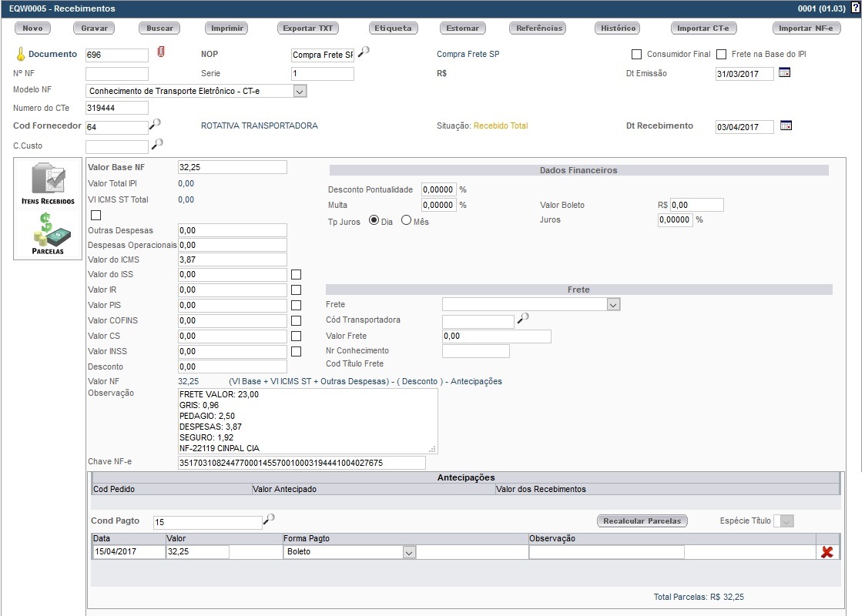Check the Frete na Base do IPI box
This screenshot has height=616, width=865.
(722, 55)
